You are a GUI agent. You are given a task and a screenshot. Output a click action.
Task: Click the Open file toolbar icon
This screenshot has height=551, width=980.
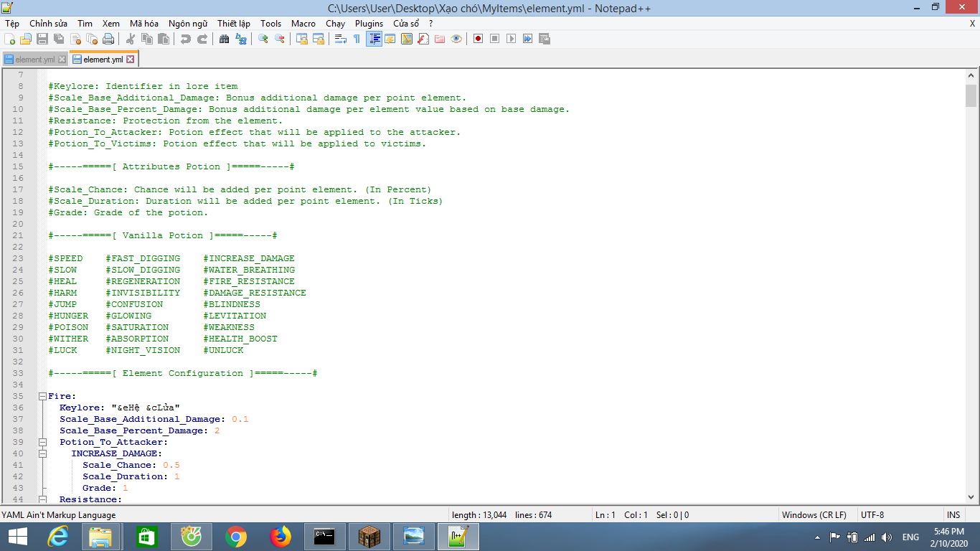pyautogui.click(x=26, y=39)
